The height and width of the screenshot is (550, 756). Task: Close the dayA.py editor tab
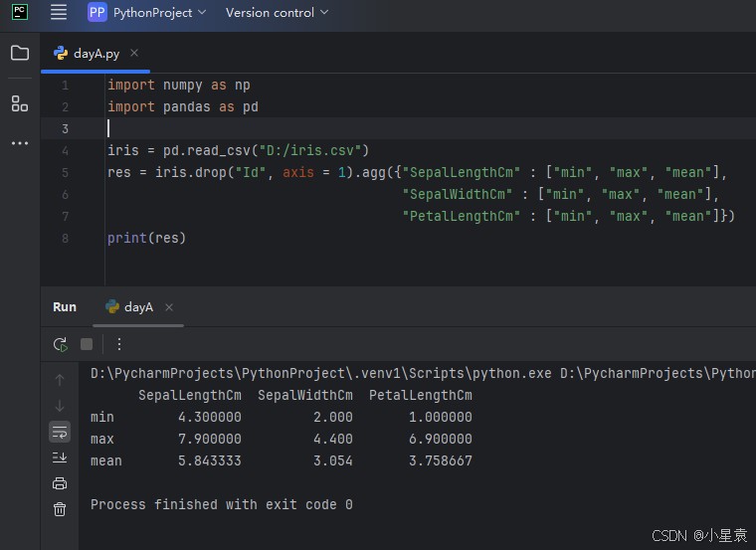pos(134,53)
